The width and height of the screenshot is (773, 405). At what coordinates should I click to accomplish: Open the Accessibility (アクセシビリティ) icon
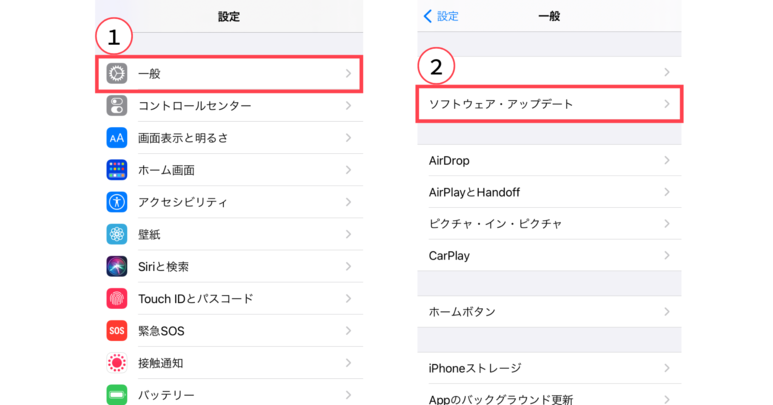coord(117,202)
